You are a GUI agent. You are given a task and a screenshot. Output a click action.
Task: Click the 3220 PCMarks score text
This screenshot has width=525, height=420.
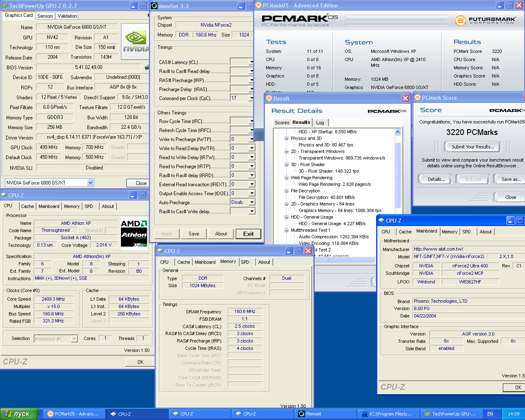(472, 132)
